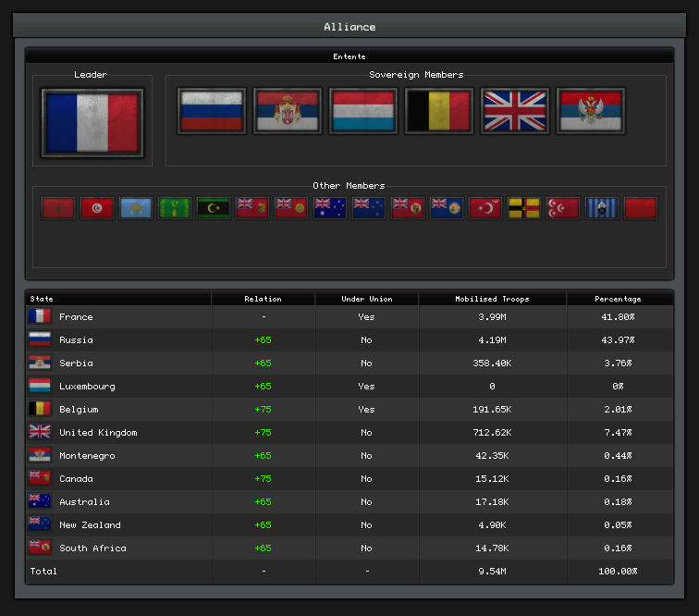Click Australia flag in the state table
This screenshot has width=699, height=616.
tap(40, 502)
